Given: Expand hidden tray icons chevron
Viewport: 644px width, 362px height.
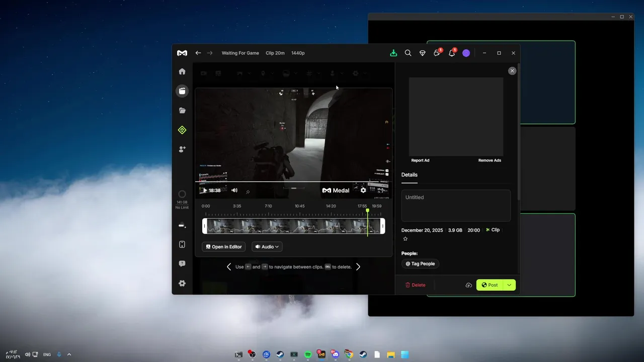Looking at the screenshot, I should 69,354.
